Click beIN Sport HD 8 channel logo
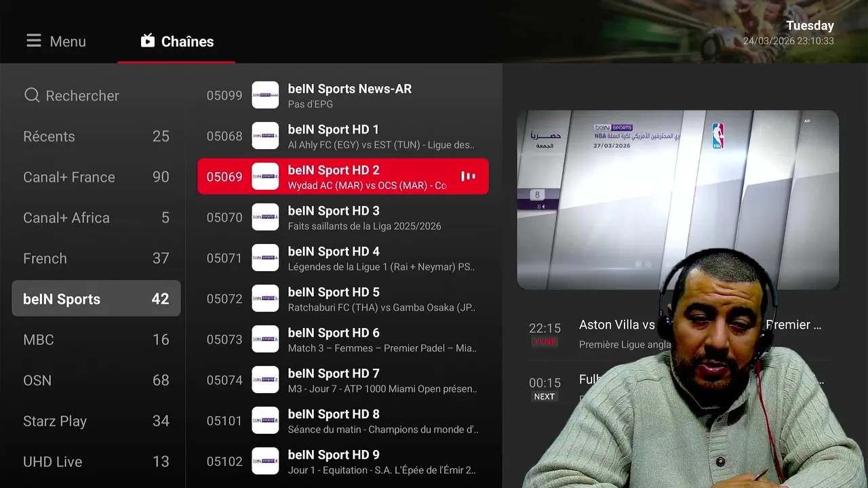This screenshot has height=488, width=868. (265, 420)
